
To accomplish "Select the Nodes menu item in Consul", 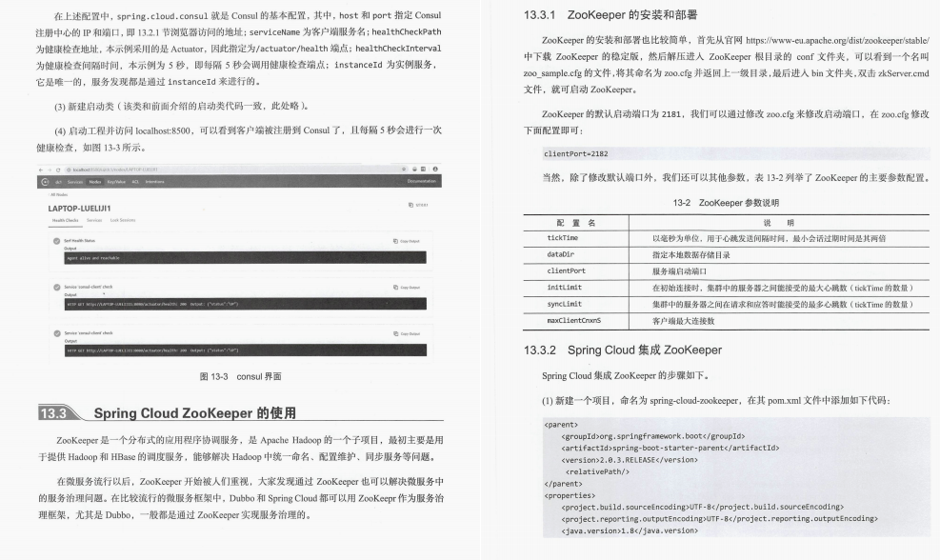I will pos(94,182).
